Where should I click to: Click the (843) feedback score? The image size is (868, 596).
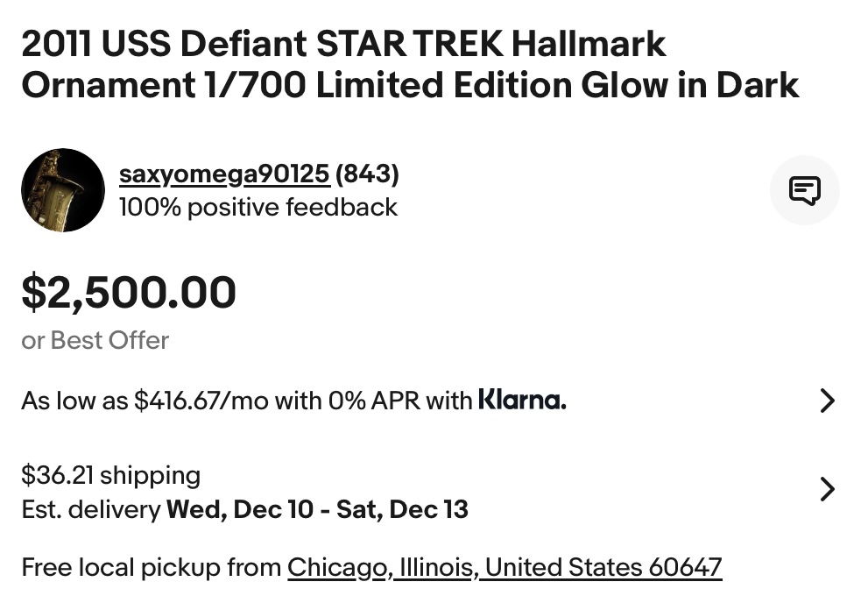coord(367,174)
